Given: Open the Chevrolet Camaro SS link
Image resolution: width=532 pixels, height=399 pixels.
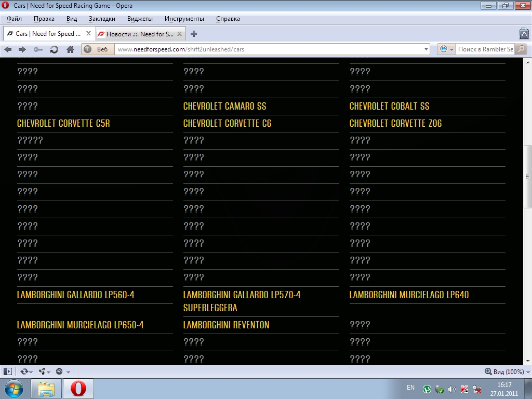Looking at the screenshot, I should click(x=224, y=106).
